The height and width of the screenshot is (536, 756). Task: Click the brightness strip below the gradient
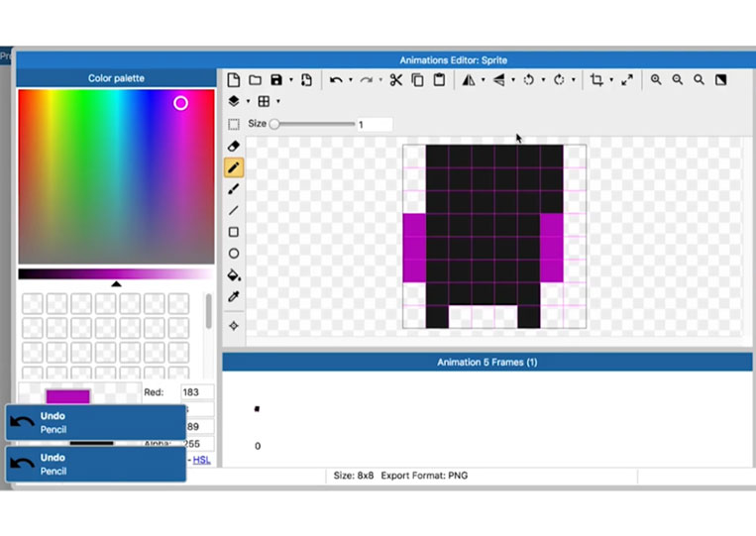(116, 274)
